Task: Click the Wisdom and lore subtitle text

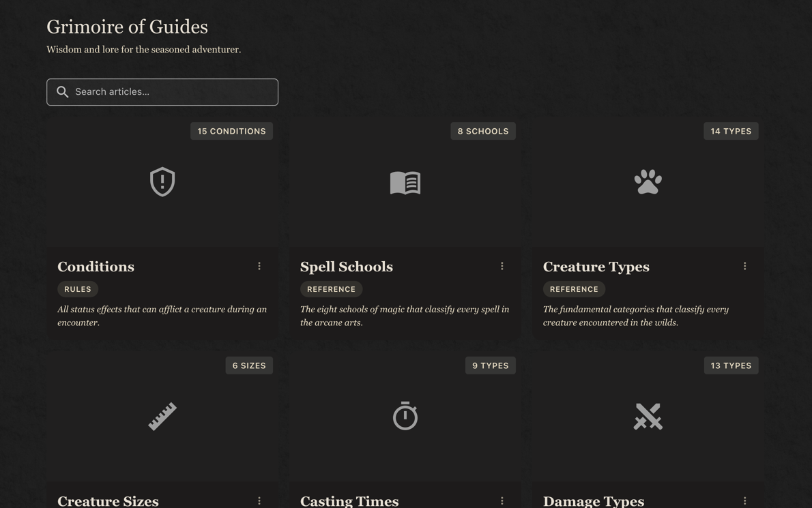Action: click(x=144, y=50)
